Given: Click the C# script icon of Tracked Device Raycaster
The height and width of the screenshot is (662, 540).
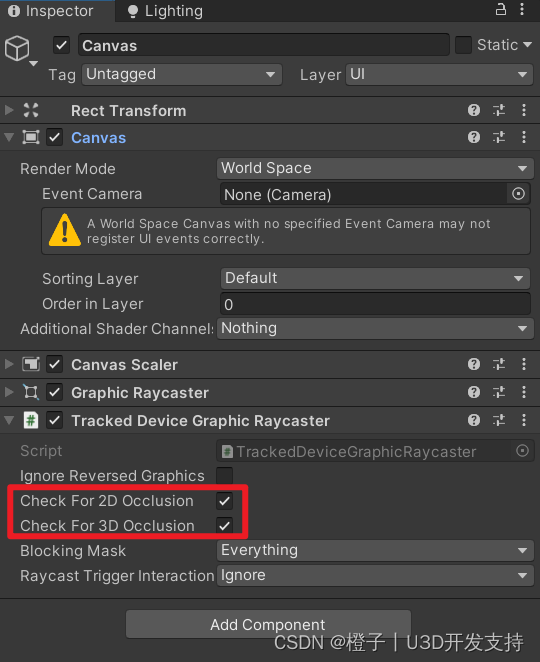Looking at the screenshot, I should (31, 420).
